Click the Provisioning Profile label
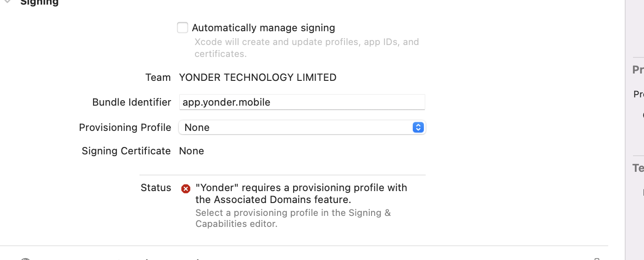644x260 pixels. point(125,127)
